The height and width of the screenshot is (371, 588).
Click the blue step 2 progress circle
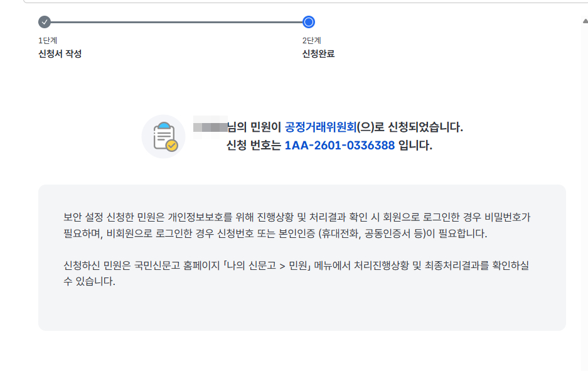[x=309, y=22]
